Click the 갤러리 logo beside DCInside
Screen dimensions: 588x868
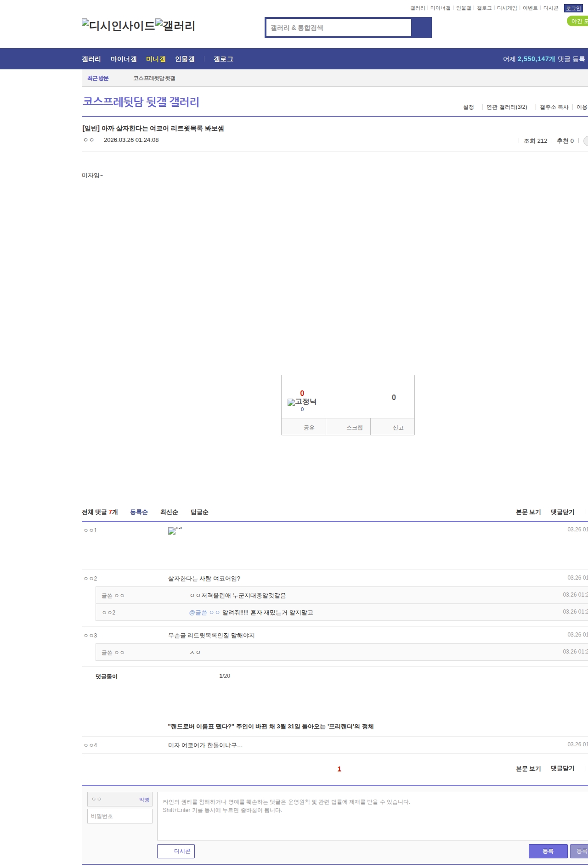pos(175,25)
